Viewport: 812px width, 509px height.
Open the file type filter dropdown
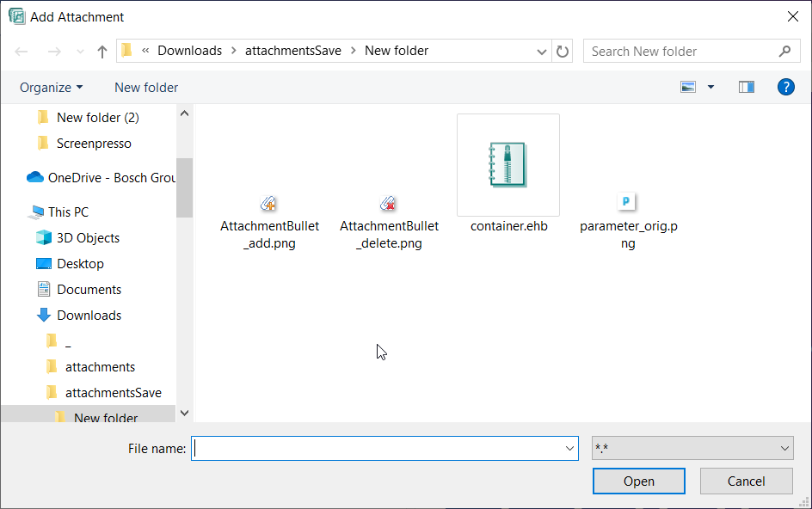coord(692,448)
